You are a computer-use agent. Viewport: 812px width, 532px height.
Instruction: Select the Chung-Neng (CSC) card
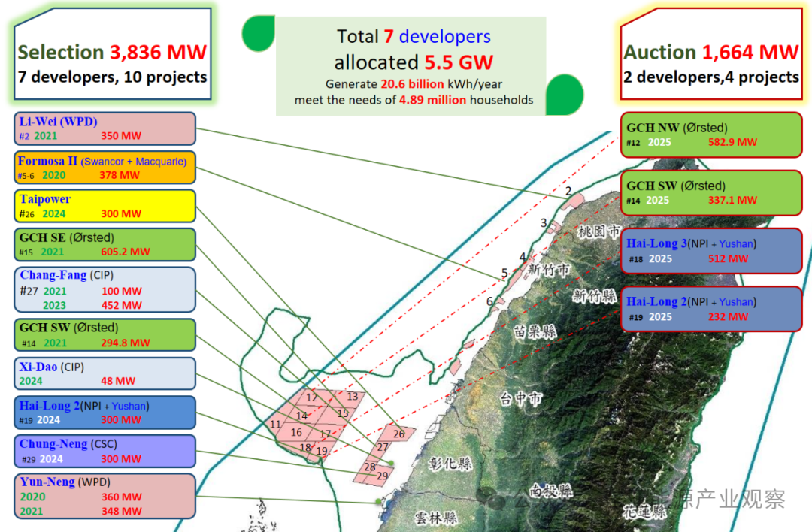[105, 451]
